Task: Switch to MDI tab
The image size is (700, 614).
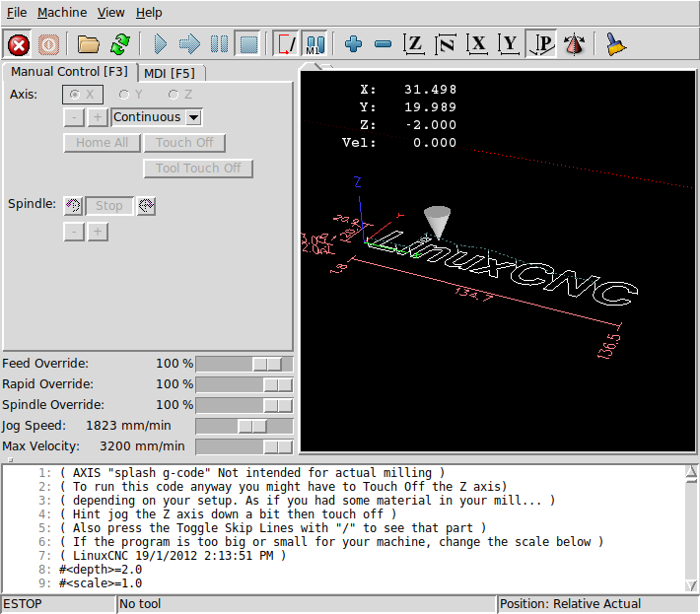Action: tap(170, 73)
